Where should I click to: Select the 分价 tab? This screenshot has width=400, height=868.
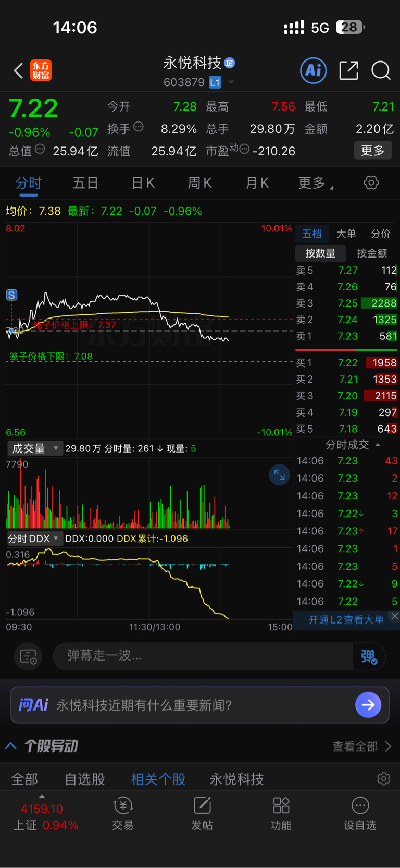381,234
